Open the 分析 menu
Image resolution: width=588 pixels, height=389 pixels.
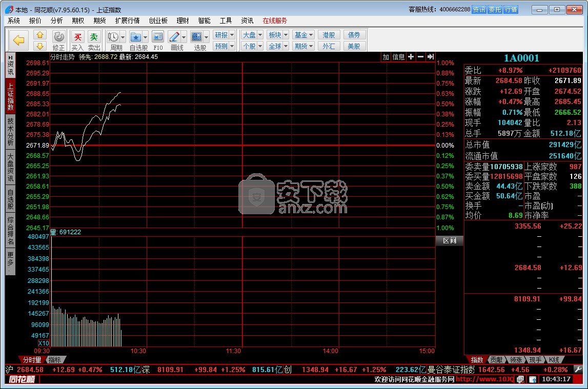(x=56, y=21)
